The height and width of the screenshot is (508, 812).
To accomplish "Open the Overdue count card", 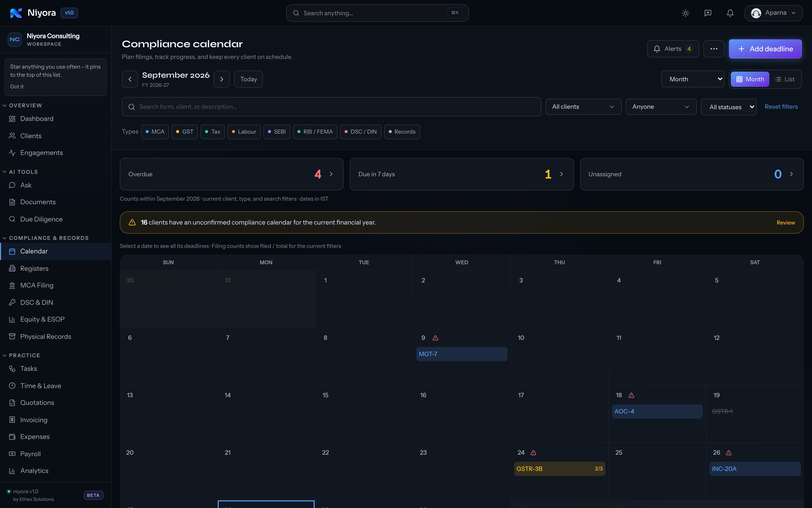I will [231, 174].
